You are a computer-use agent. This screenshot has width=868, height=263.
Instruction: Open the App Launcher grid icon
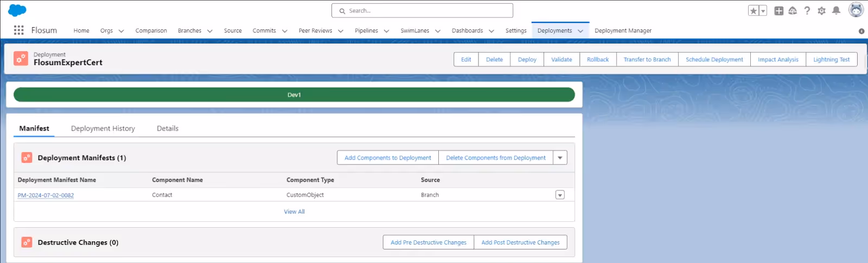18,30
